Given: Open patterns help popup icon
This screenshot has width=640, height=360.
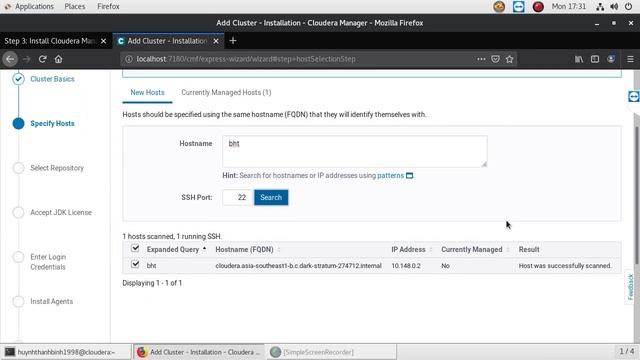Looking at the screenshot, I should pyautogui.click(x=409, y=176).
